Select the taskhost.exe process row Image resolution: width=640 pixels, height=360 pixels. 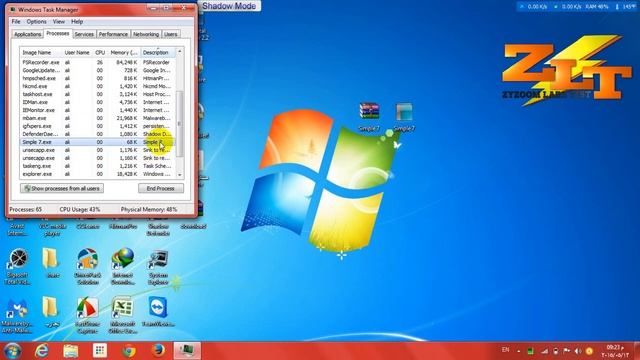pyautogui.click(x=98, y=94)
